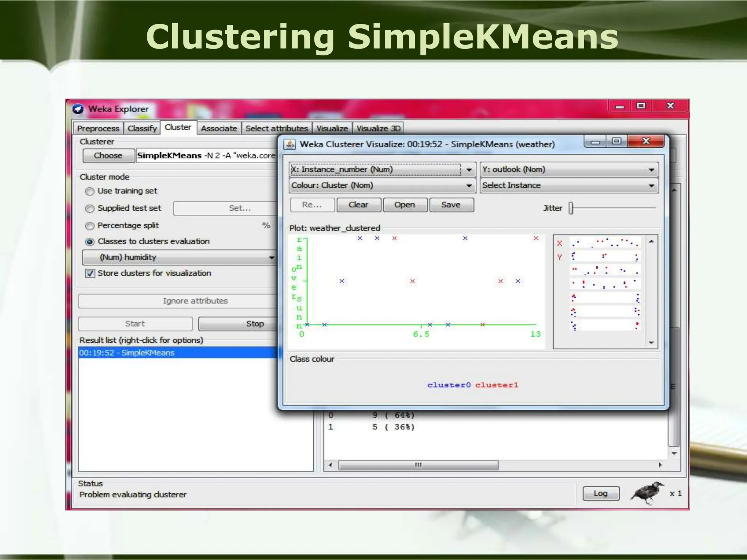Minimize the Weka Explorer window
747x560 pixels.
point(619,107)
